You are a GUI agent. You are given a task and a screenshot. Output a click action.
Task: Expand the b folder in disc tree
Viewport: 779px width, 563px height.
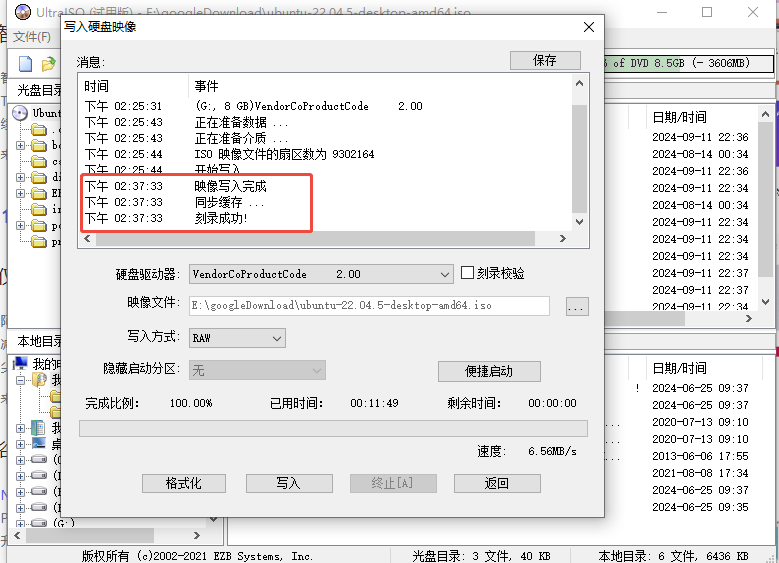point(20,145)
